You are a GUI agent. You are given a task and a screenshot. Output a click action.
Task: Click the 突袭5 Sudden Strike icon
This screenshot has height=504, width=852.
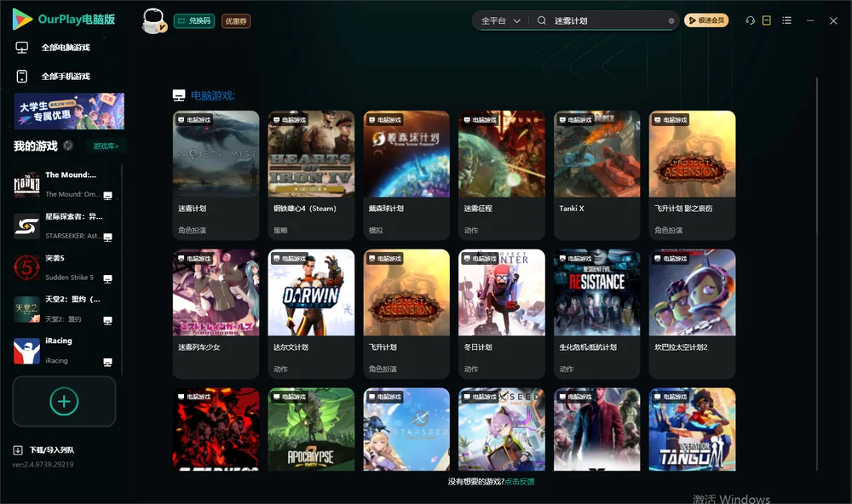tap(26, 267)
